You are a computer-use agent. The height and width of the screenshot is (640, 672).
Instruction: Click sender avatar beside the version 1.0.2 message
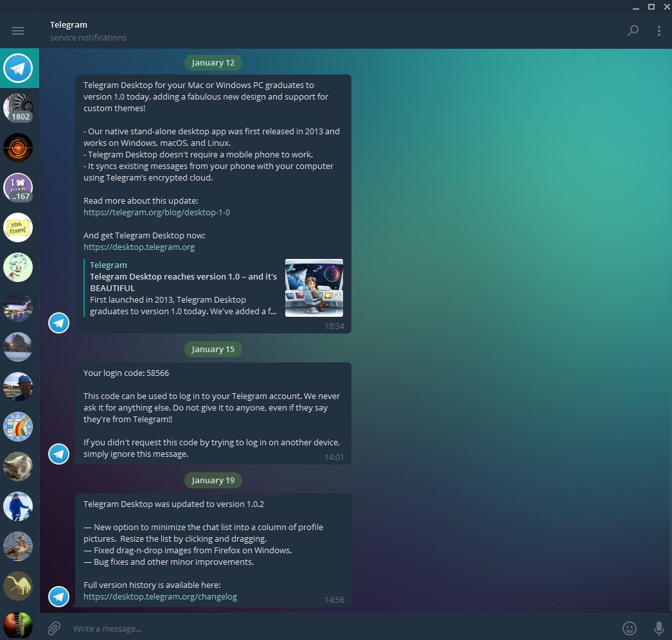tap(58, 597)
